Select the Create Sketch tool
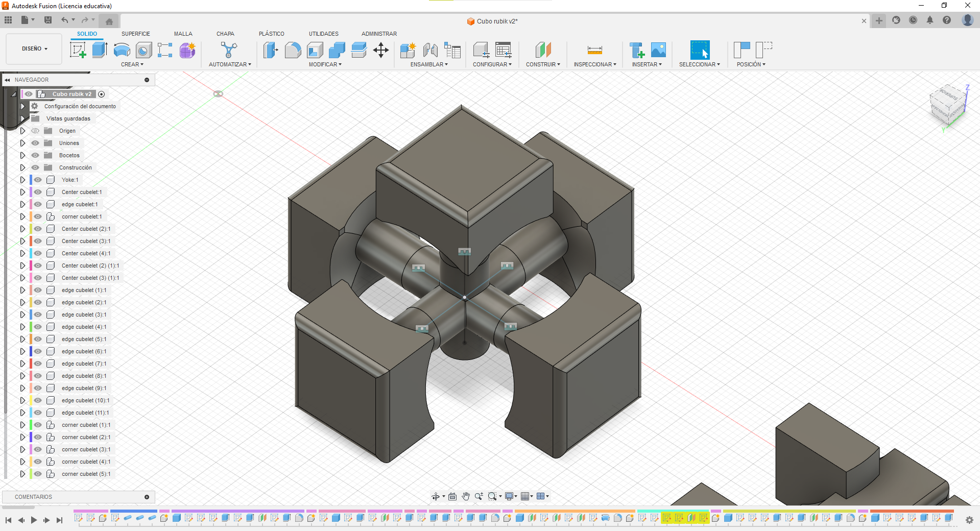 click(78, 50)
